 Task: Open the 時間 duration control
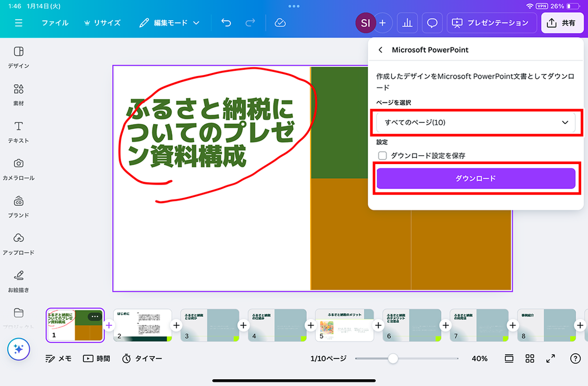pos(96,359)
